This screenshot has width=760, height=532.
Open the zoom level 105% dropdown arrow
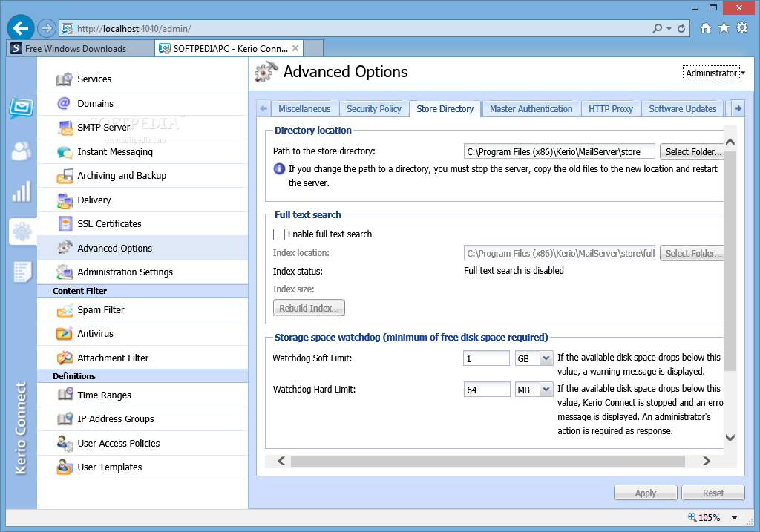point(734,517)
